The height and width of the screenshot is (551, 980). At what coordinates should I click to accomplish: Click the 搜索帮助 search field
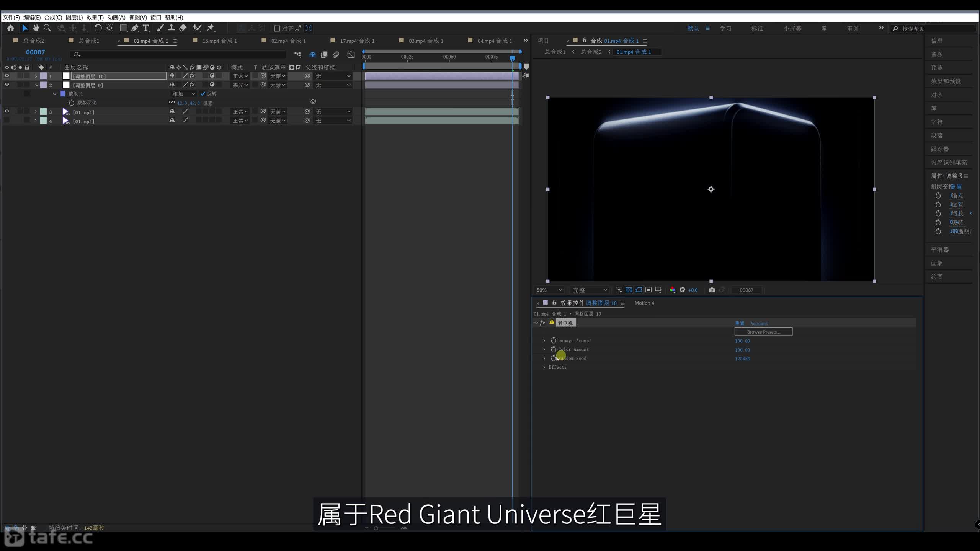coord(934,29)
